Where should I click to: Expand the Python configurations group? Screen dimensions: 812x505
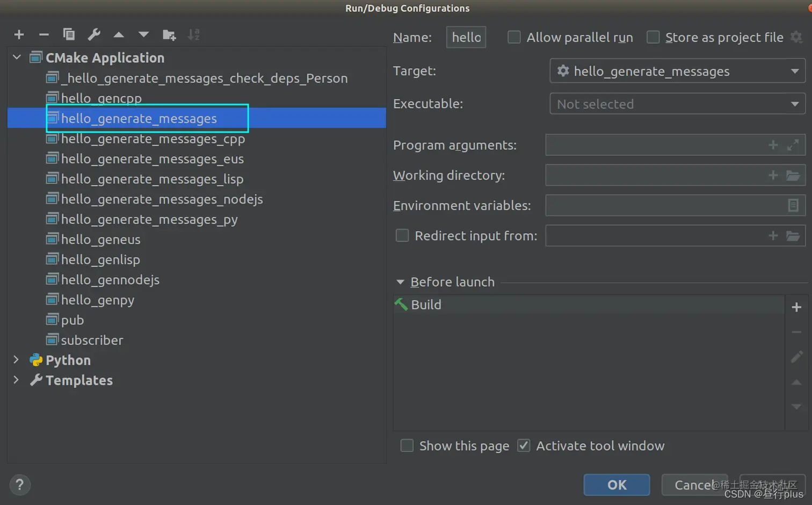[x=16, y=360]
